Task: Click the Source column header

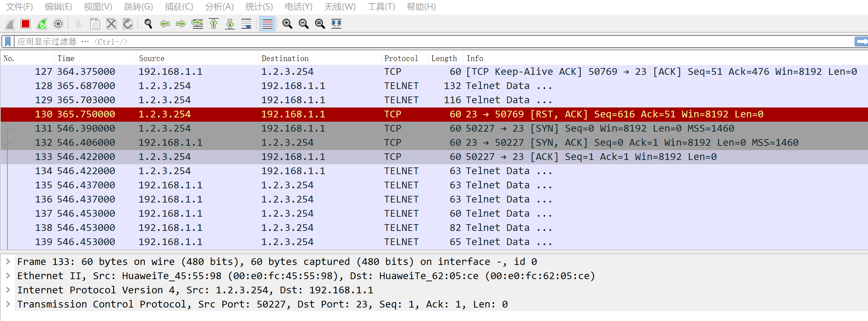Action: click(x=152, y=58)
